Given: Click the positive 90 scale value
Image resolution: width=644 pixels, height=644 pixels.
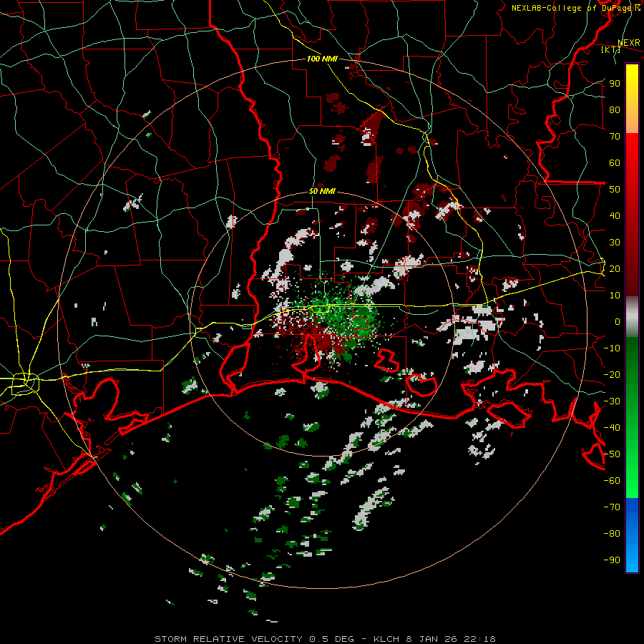Looking at the screenshot, I should point(615,84).
